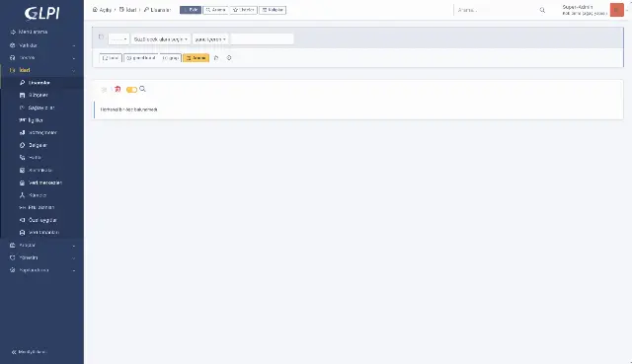This screenshot has width=632, height=364.
Task: Toggle the search criterion checkbox
Action: pos(101,37)
